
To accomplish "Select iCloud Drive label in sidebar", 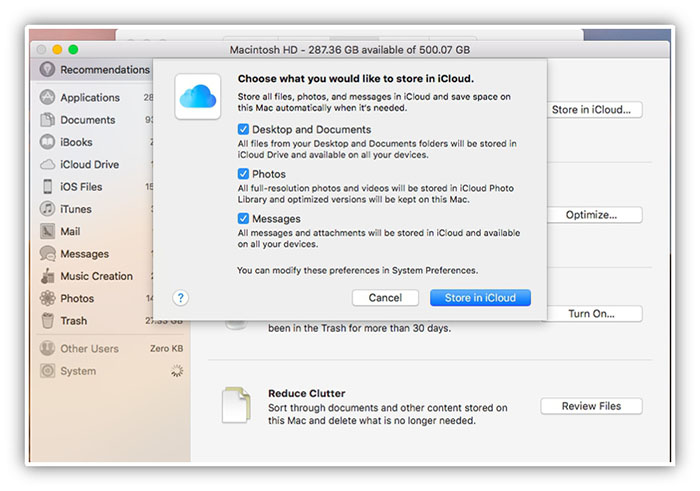I will click(89, 164).
